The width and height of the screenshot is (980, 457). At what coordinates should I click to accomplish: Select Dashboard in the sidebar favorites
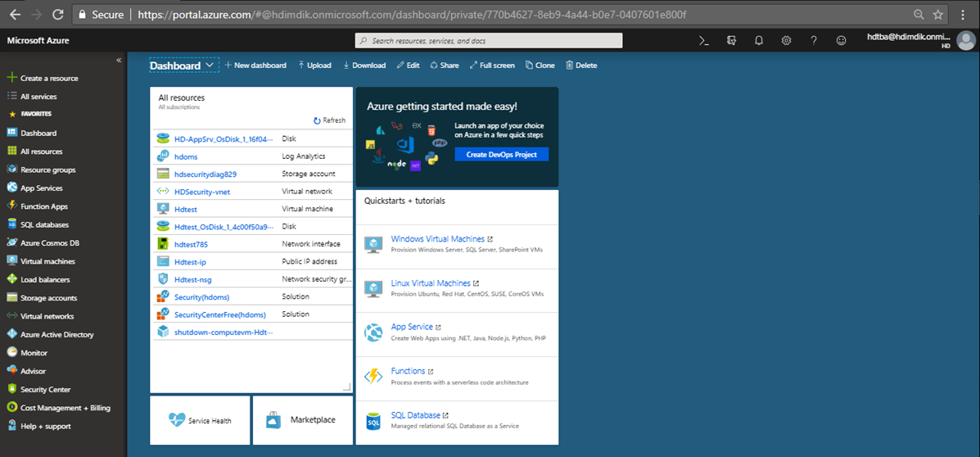pyautogui.click(x=31, y=133)
